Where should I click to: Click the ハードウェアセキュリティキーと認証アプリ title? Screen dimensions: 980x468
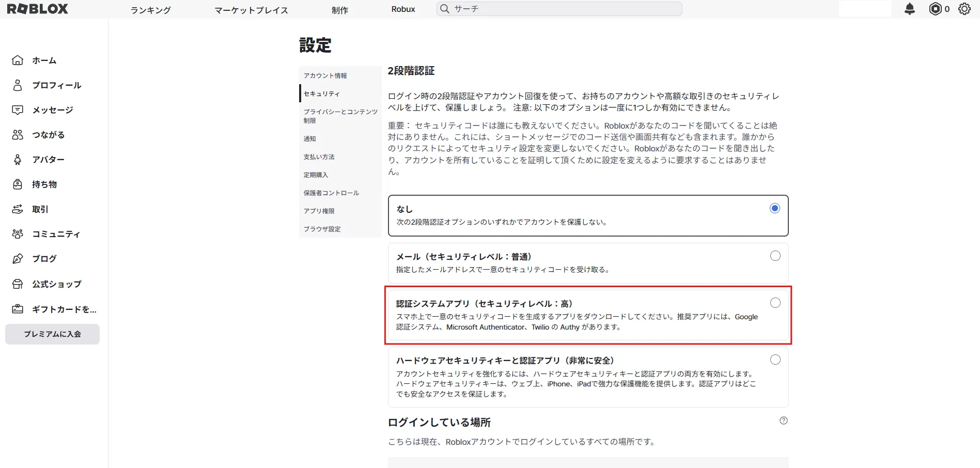505,361
